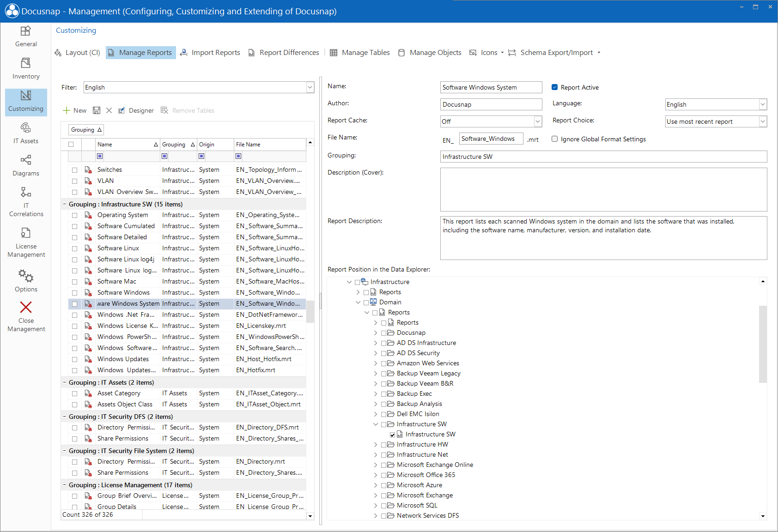Viewport: 778px width, 532px height.
Task: Click the red Close Management icon
Action: 26,307
